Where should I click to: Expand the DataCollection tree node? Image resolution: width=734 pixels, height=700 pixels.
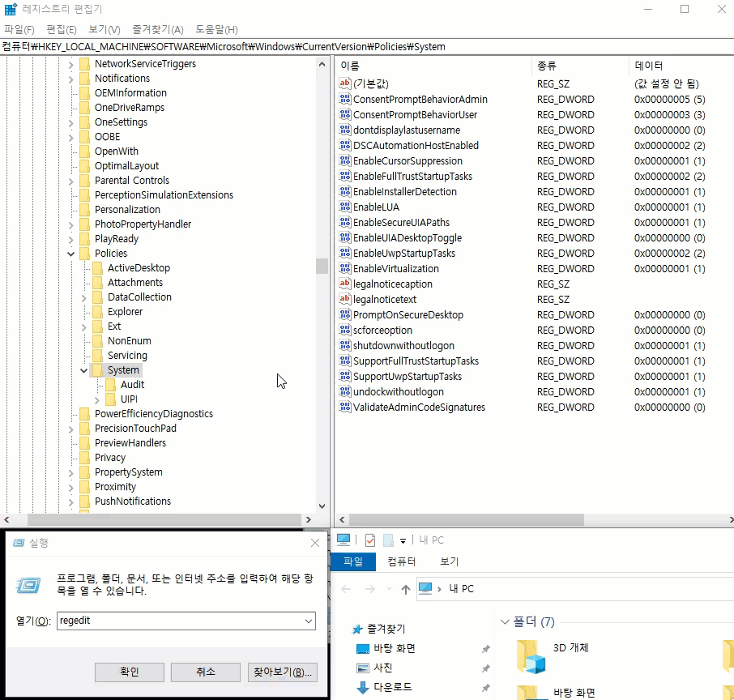click(x=83, y=298)
